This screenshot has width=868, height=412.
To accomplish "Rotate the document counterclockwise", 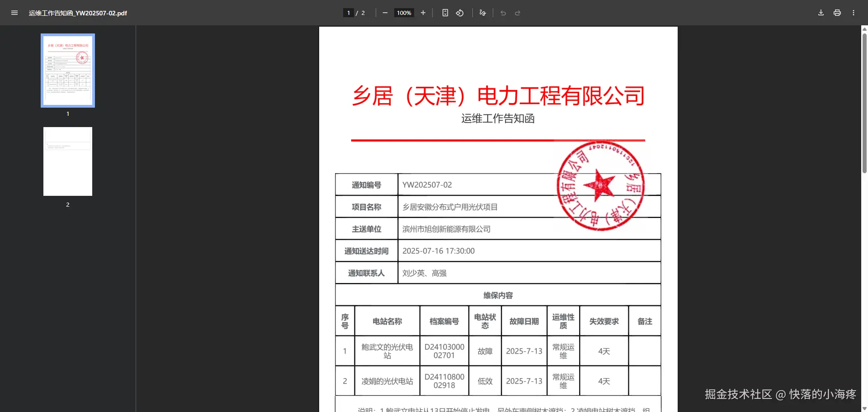I will click(460, 13).
